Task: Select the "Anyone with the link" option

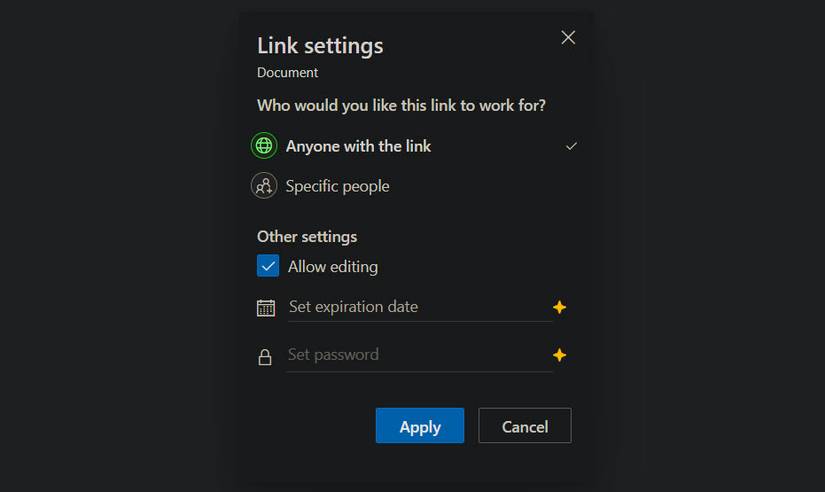Action: tap(358, 146)
